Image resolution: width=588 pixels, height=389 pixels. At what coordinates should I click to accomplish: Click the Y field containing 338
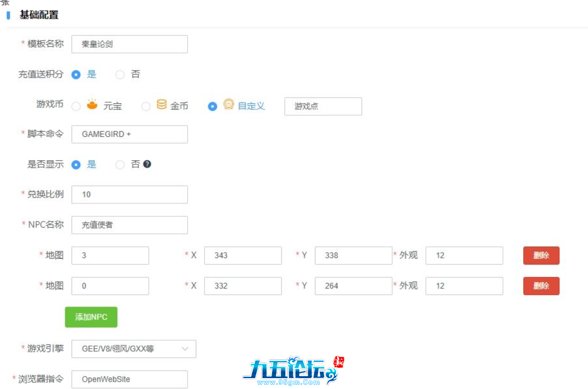pyautogui.click(x=354, y=255)
